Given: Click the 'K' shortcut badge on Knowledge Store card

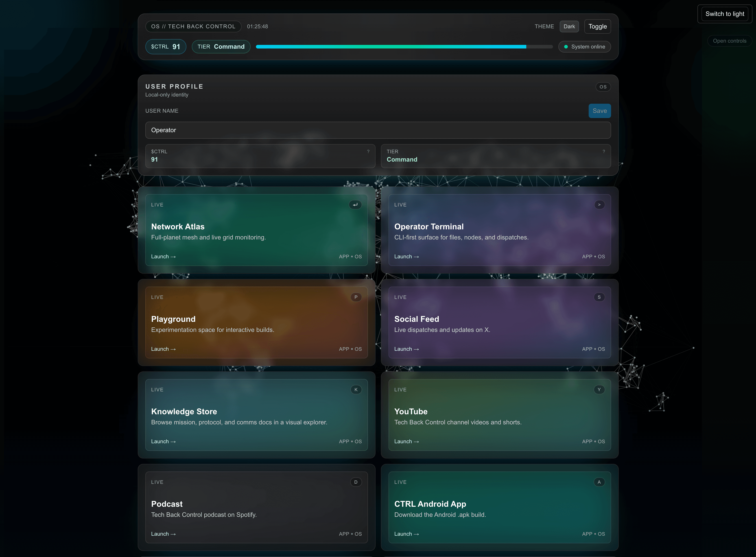Looking at the screenshot, I should [x=356, y=389].
